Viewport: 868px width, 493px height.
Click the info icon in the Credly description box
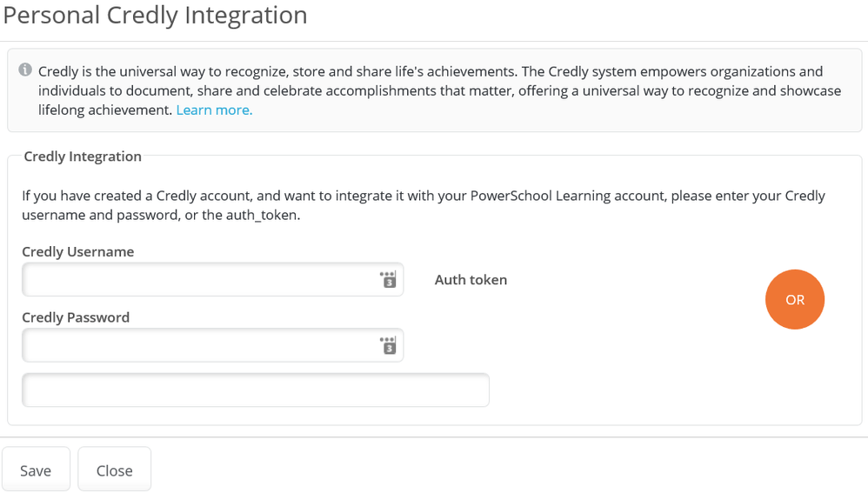[x=25, y=70]
